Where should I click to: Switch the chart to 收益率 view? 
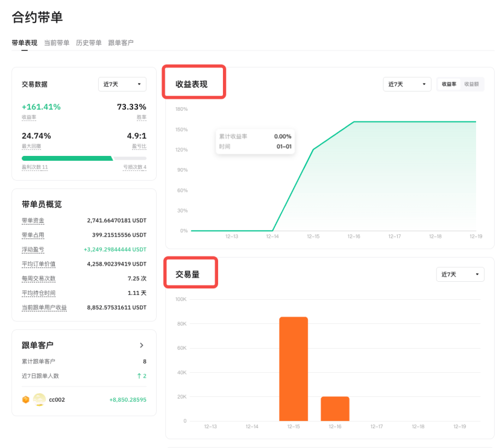[449, 84]
